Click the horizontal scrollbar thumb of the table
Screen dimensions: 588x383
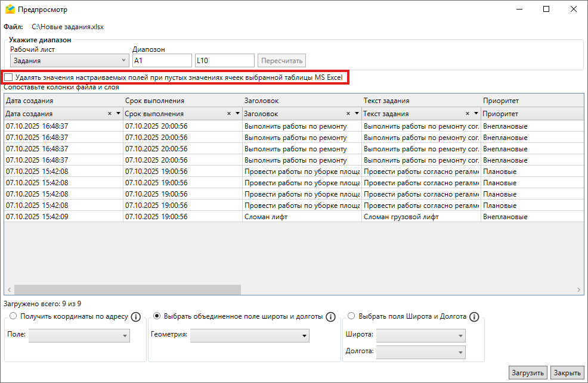click(125, 289)
